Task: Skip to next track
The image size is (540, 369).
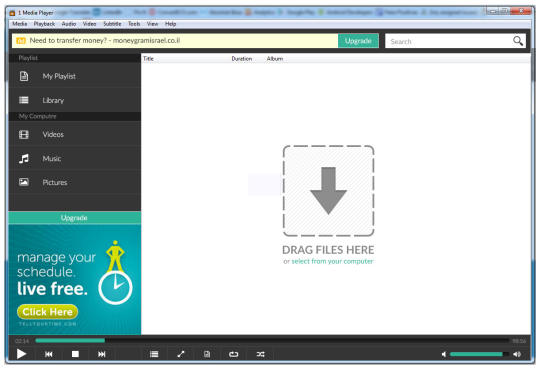Action: click(102, 354)
